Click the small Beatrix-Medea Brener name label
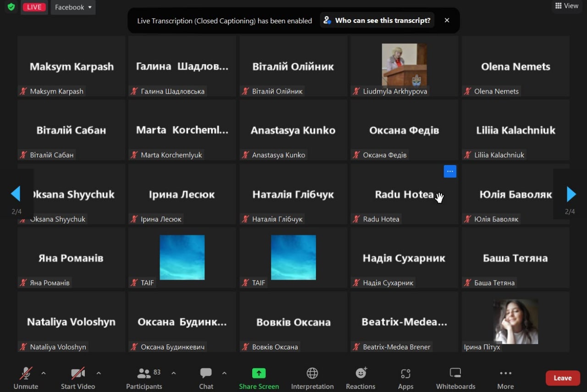This screenshot has height=392, width=587. [397, 347]
